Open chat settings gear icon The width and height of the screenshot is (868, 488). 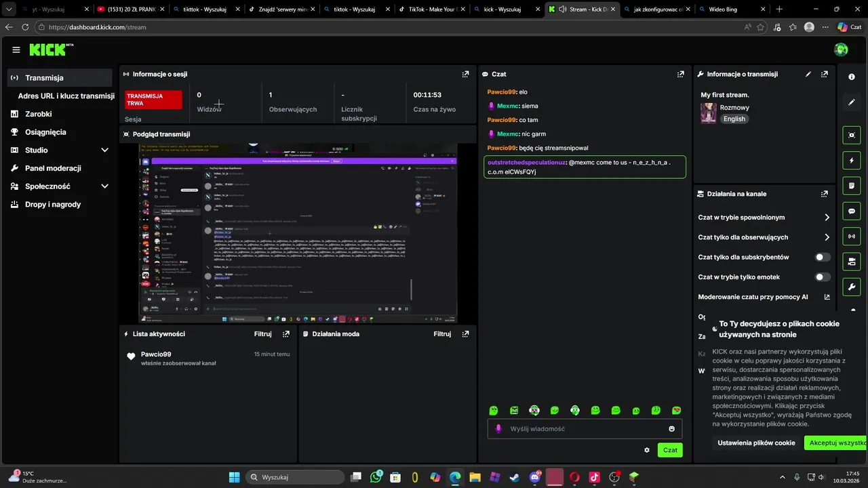(x=647, y=450)
